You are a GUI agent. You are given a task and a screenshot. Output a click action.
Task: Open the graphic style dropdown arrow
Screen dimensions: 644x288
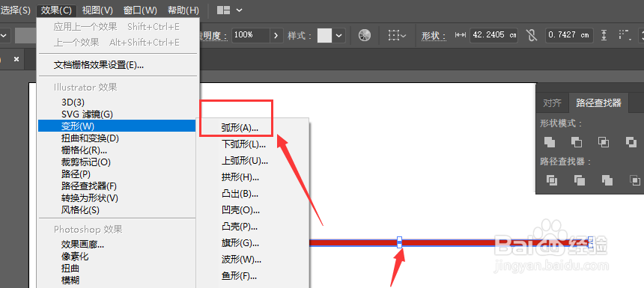[x=338, y=35]
